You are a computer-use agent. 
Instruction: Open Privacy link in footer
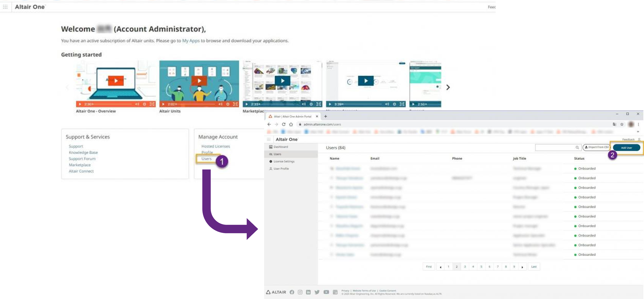click(345, 291)
